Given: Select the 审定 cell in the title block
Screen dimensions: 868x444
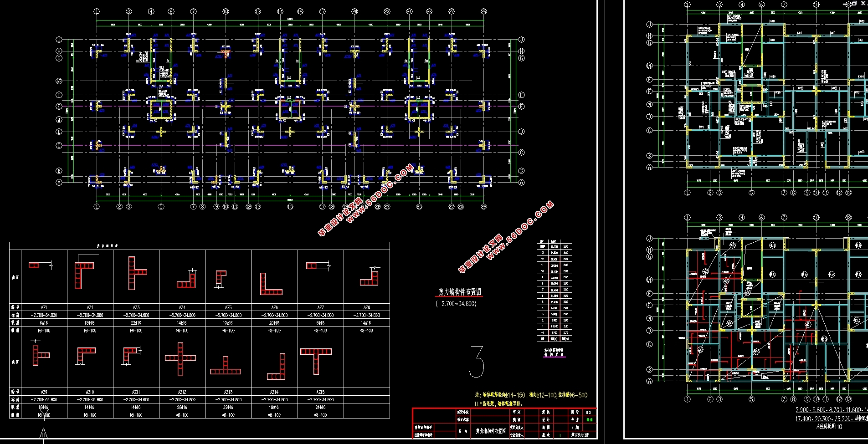Looking at the screenshot, I should (x=517, y=412).
